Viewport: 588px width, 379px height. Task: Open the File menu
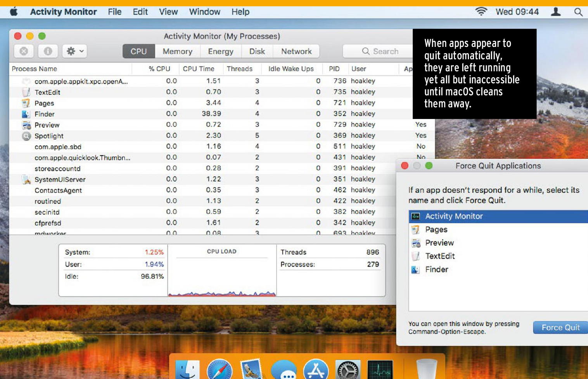pyautogui.click(x=115, y=12)
